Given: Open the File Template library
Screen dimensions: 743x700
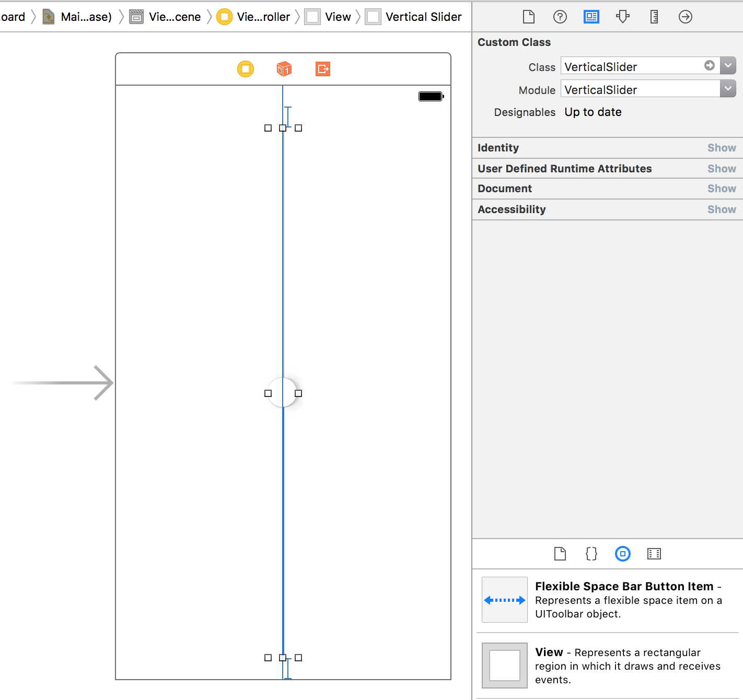Looking at the screenshot, I should [560, 554].
